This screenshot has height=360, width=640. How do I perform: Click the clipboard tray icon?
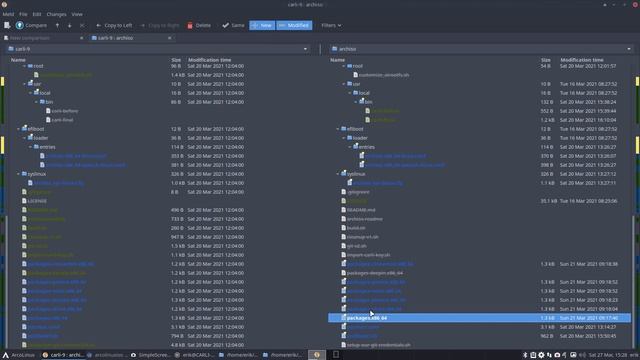[533, 355]
